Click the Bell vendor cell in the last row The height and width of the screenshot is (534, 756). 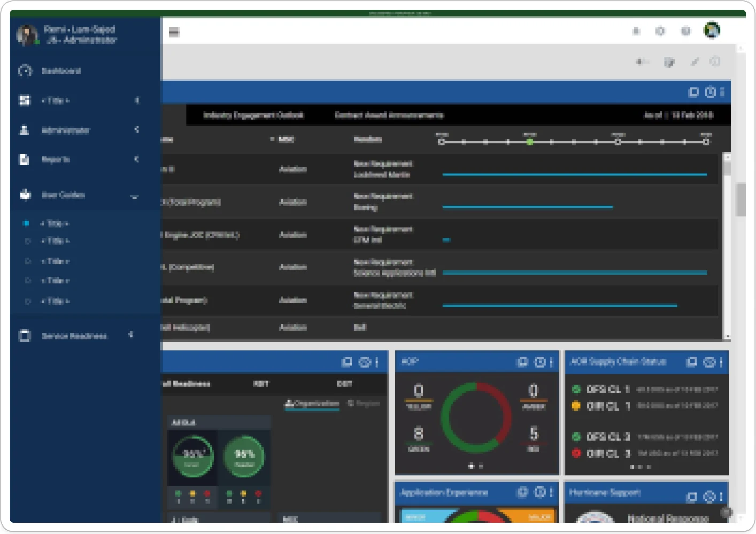pos(360,327)
